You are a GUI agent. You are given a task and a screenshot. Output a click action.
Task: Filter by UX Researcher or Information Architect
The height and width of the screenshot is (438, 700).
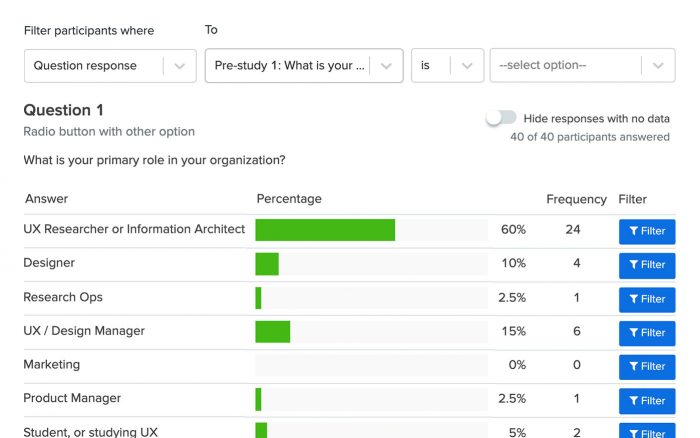646,231
